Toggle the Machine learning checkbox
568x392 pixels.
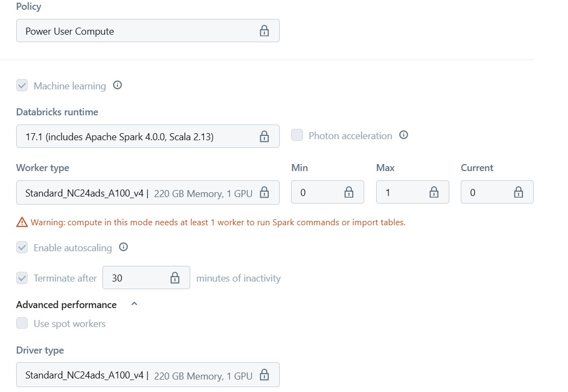(22, 86)
